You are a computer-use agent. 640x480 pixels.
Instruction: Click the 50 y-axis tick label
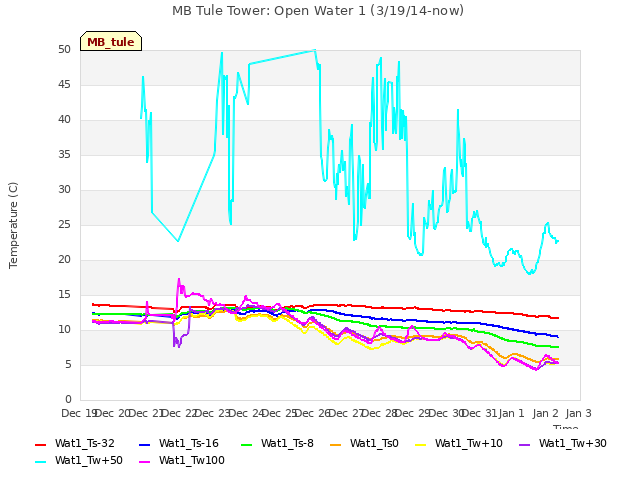[x=64, y=50]
